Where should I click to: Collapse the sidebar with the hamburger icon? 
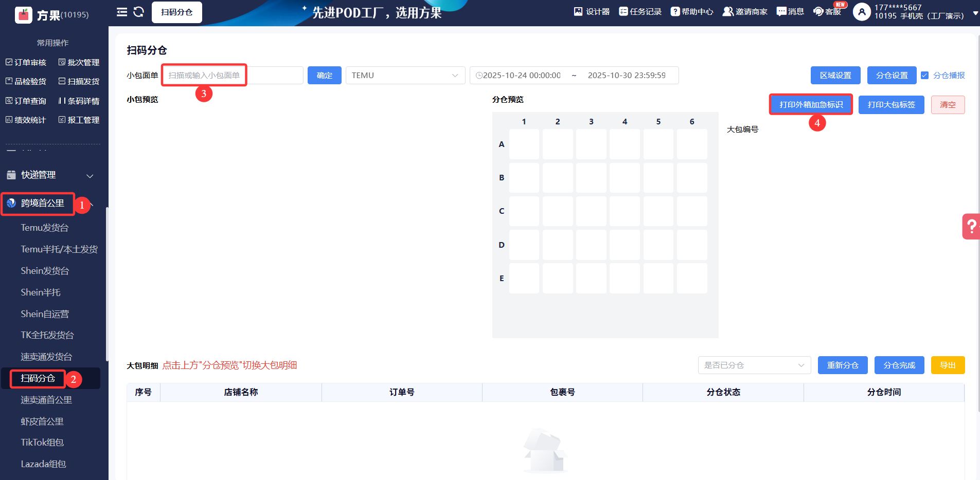122,12
